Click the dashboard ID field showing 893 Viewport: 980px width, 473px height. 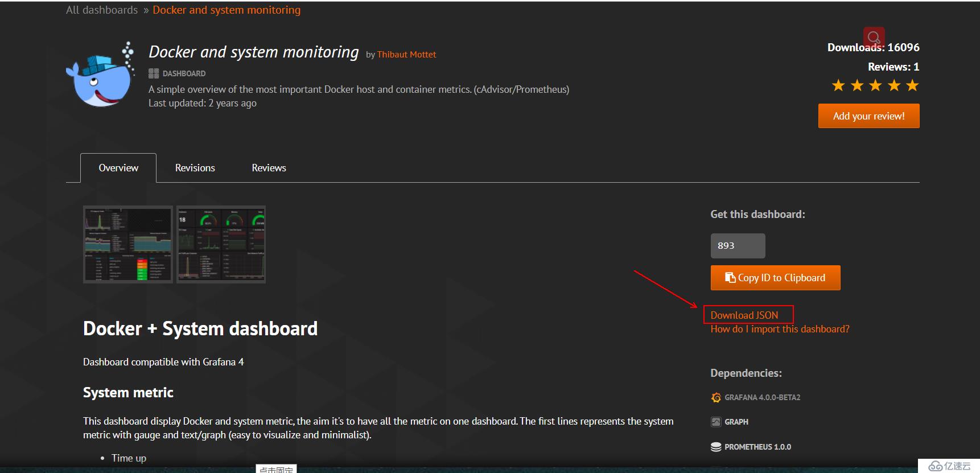(738, 246)
